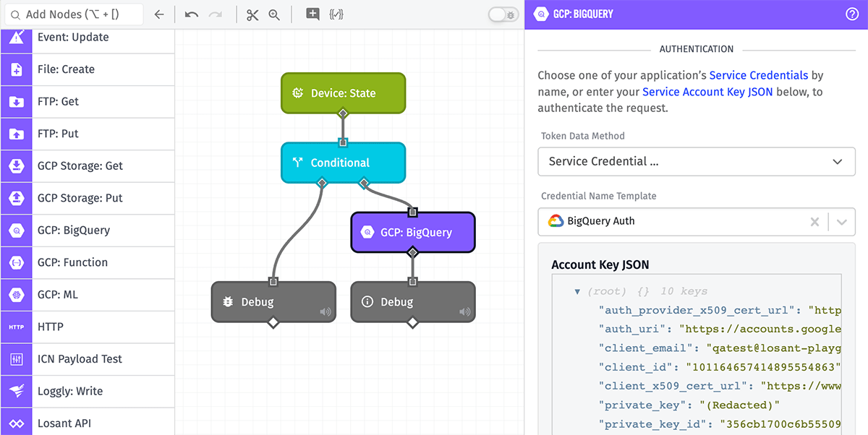Undo the last workflow change
This screenshot has width=868, height=435.
[x=192, y=14]
